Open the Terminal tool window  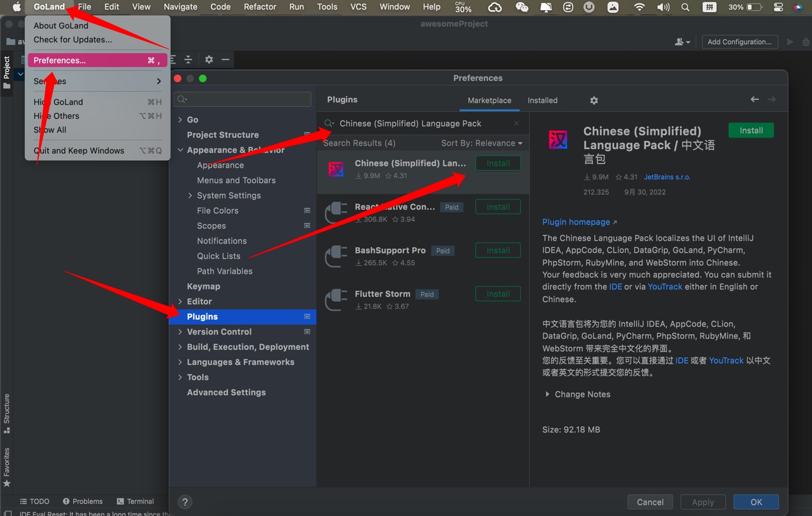[x=135, y=501]
